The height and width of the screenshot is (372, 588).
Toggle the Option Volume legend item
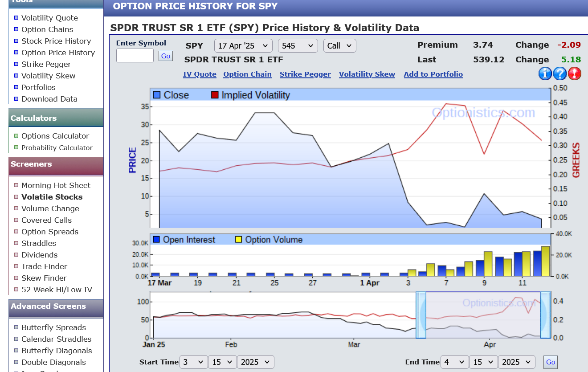pos(269,240)
